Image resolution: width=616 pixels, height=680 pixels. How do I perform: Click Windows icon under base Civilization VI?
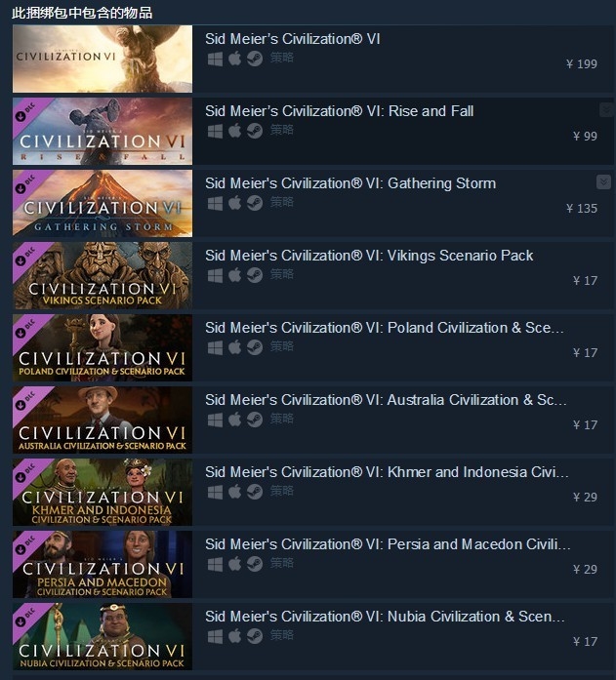click(x=215, y=59)
